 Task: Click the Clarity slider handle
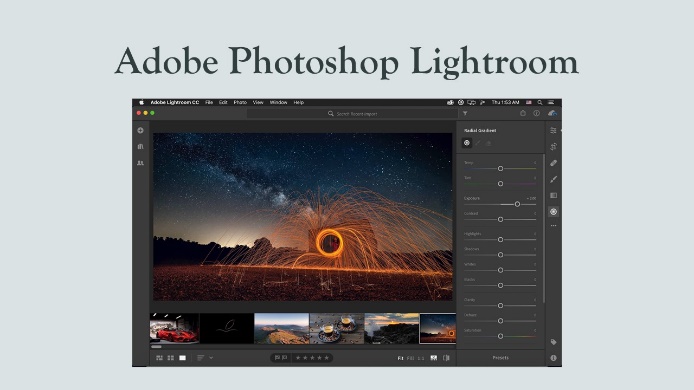tap(500, 305)
